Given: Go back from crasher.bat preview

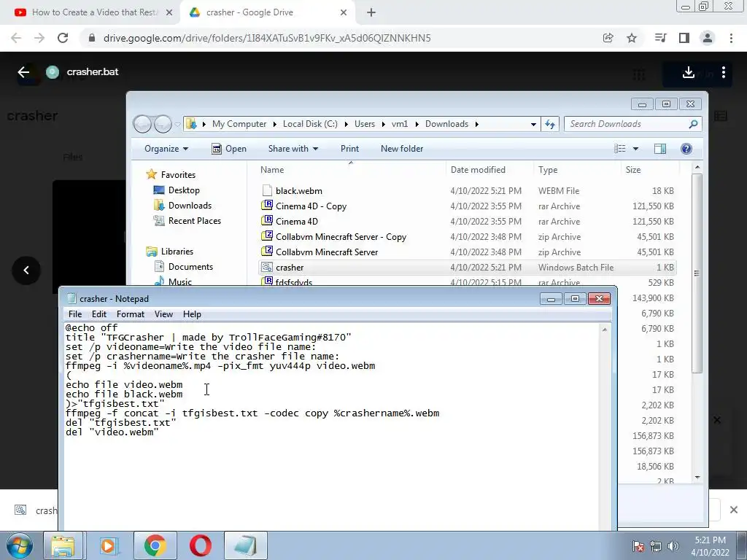Looking at the screenshot, I should 23,72.
